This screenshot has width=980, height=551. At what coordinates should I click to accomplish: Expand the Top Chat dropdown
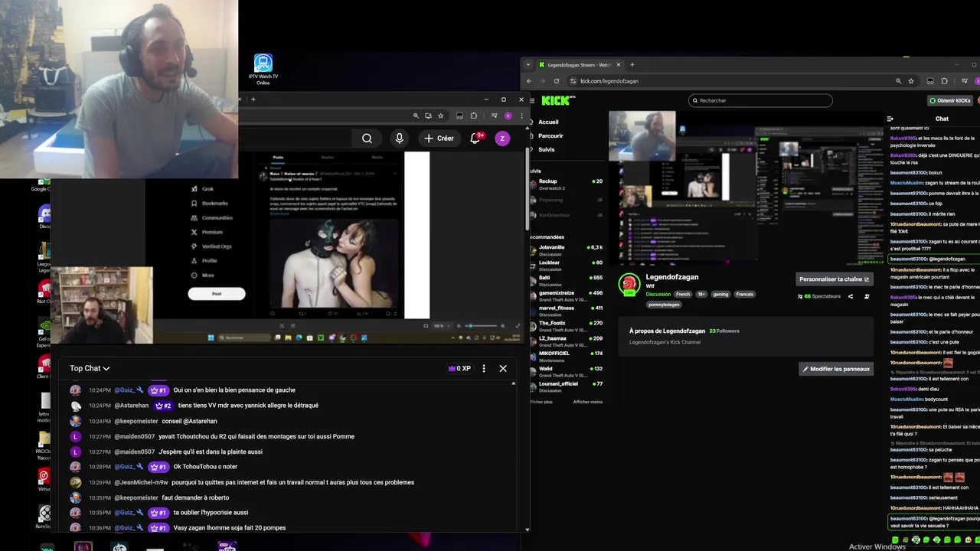click(x=90, y=368)
